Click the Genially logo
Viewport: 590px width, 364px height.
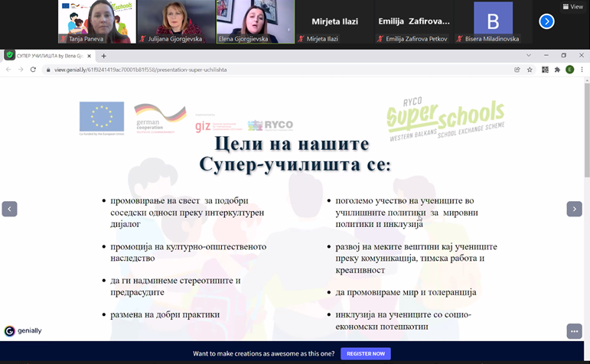[23, 331]
